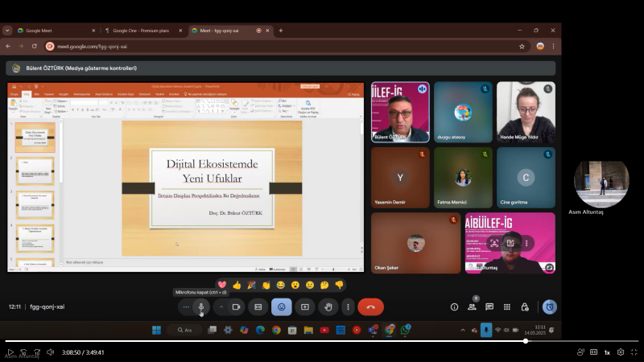
Task: Apply visual effects icon on self tile
Action: [x=510, y=243]
